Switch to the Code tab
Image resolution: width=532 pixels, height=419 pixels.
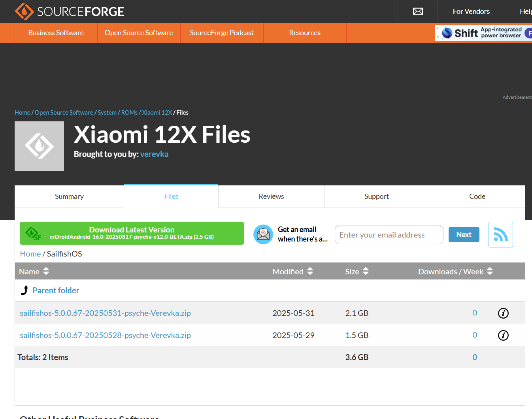coord(477,196)
